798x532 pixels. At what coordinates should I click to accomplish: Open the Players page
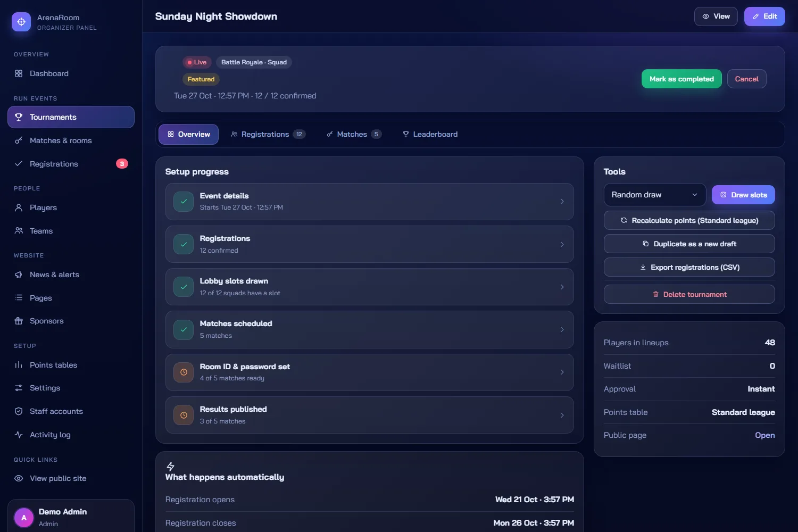tap(71, 207)
